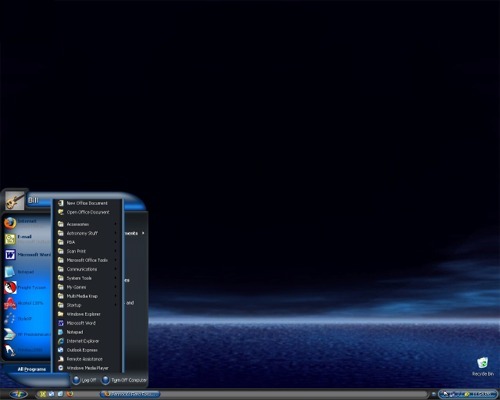Expand the My Games folder arrow
The height and width of the screenshot is (400, 500).
pos(116,287)
